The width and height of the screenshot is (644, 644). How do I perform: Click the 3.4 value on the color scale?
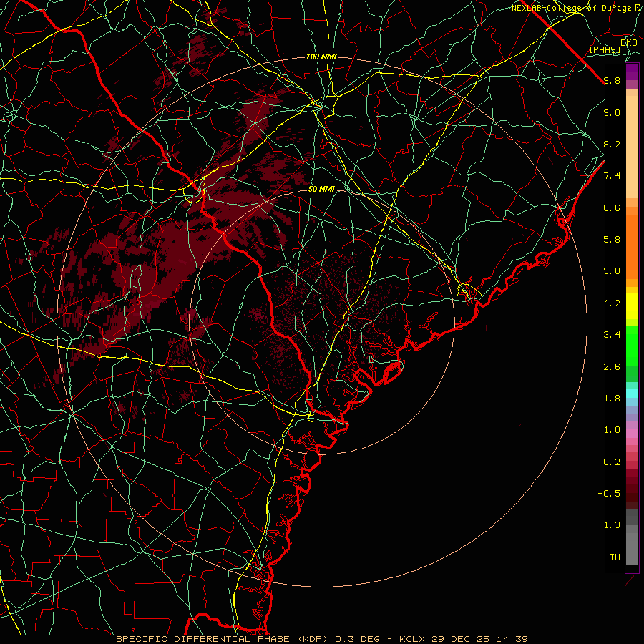pos(612,335)
